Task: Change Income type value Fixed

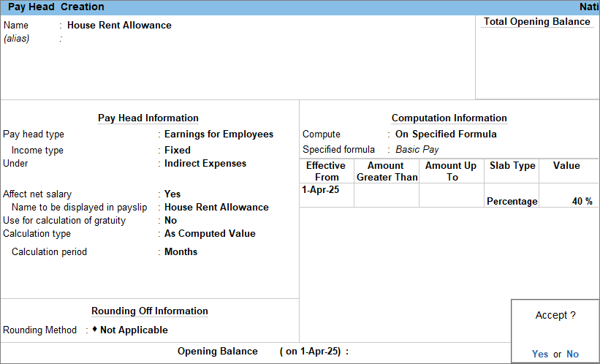Action: point(177,150)
